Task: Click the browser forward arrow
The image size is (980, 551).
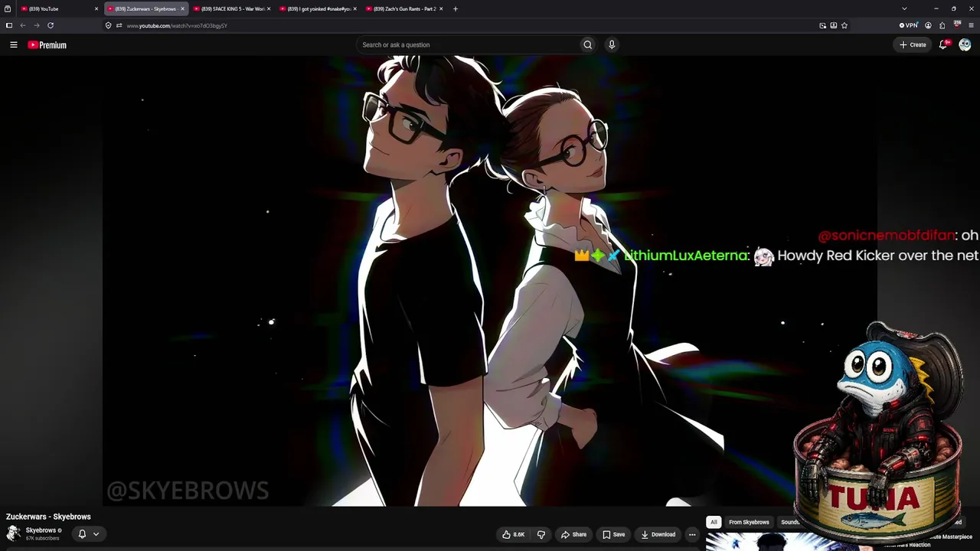Action: coord(37,25)
